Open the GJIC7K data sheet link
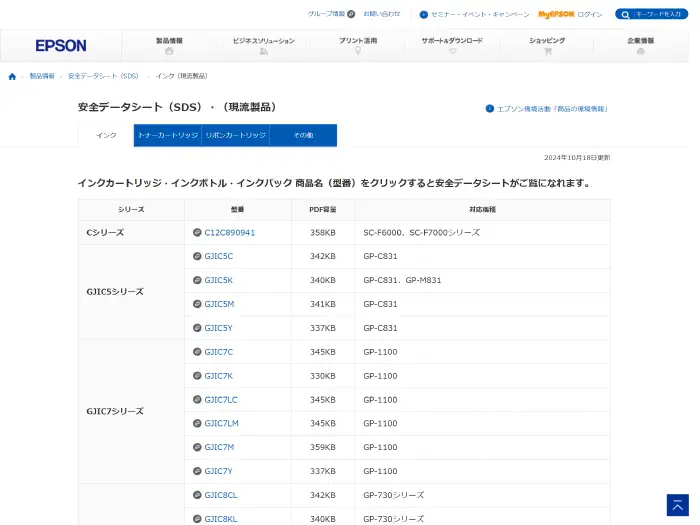Image resolution: width=700 pixels, height=525 pixels. [x=219, y=376]
